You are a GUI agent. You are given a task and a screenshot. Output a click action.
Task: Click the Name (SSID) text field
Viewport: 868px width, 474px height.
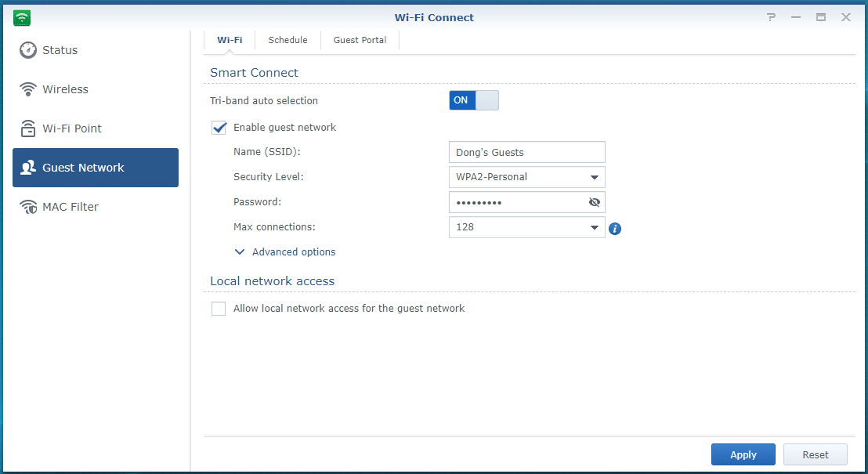coord(526,152)
